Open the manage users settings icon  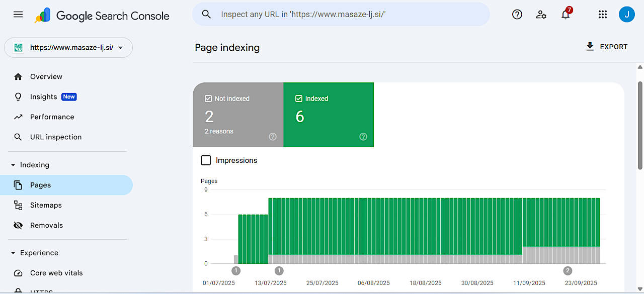[541, 15]
